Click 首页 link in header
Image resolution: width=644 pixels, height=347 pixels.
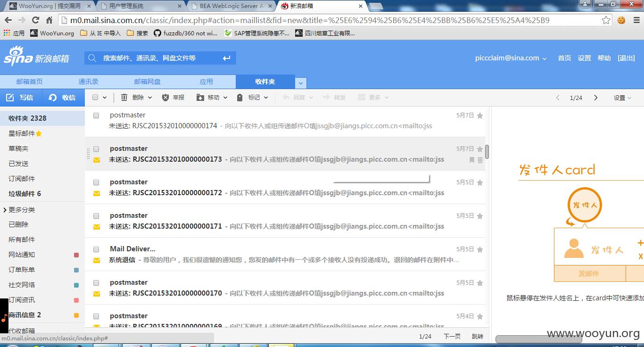click(564, 58)
